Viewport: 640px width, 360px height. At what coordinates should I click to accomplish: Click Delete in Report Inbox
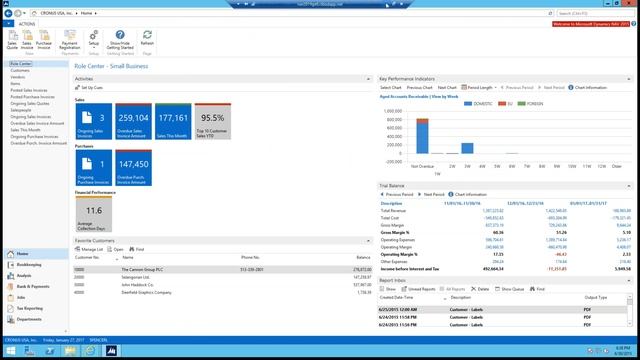point(480,289)
